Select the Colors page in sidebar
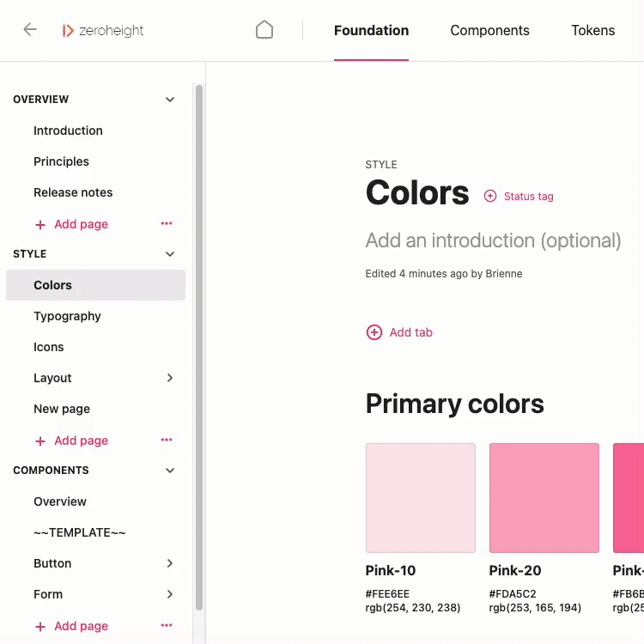Viewport: 644px width, 644px height. tap(95, 285)
